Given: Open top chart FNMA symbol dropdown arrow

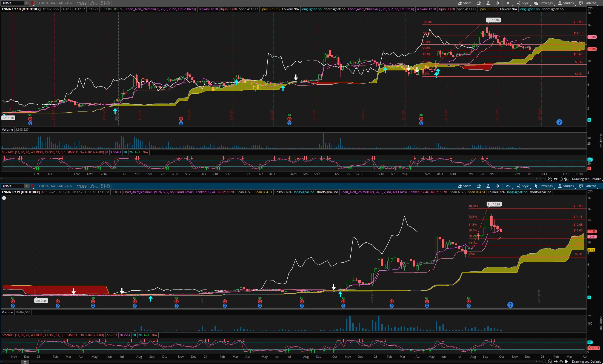Looking at the screenshot, I should 26,3.
